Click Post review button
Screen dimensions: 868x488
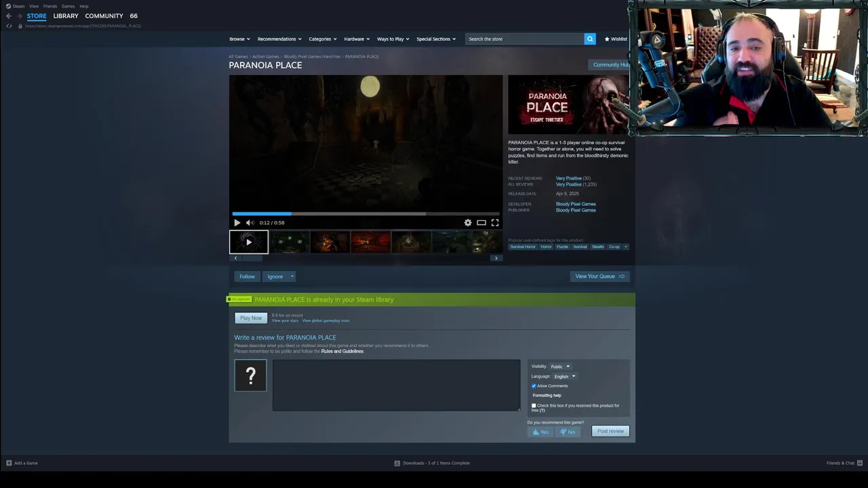[610, 431]
